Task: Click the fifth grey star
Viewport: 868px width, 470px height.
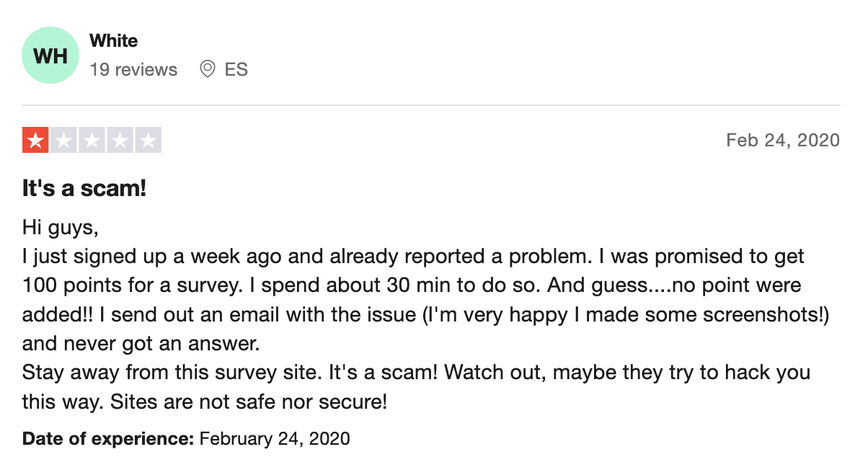Action: (x=148, y=140)
